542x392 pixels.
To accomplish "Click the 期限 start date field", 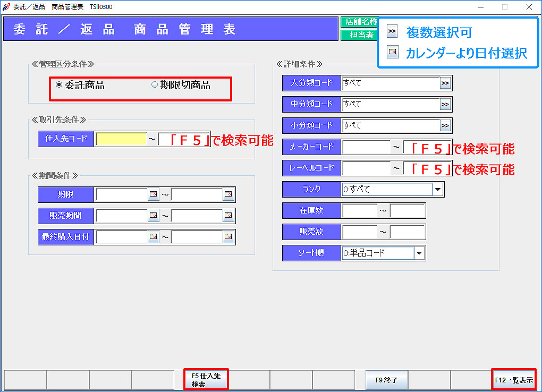I will (x=122, y=194).
